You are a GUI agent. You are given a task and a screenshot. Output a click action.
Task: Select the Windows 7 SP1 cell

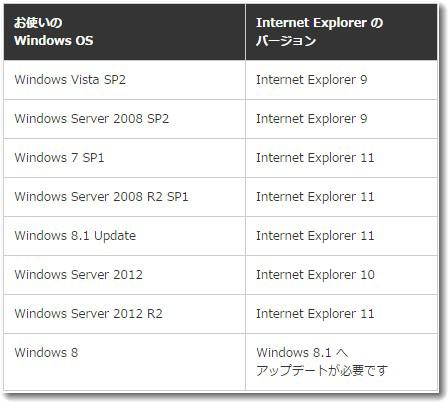click(x=124, y=158)
